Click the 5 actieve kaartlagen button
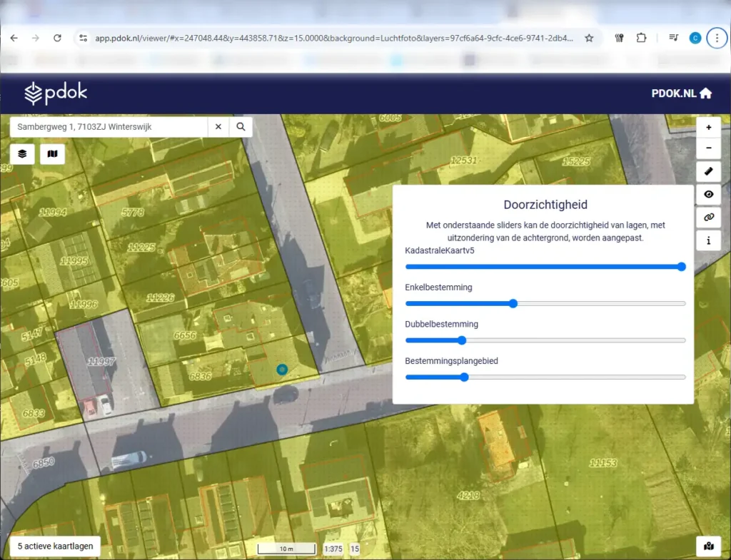This screenshot has height=560, width=731. tap(55, 546)
